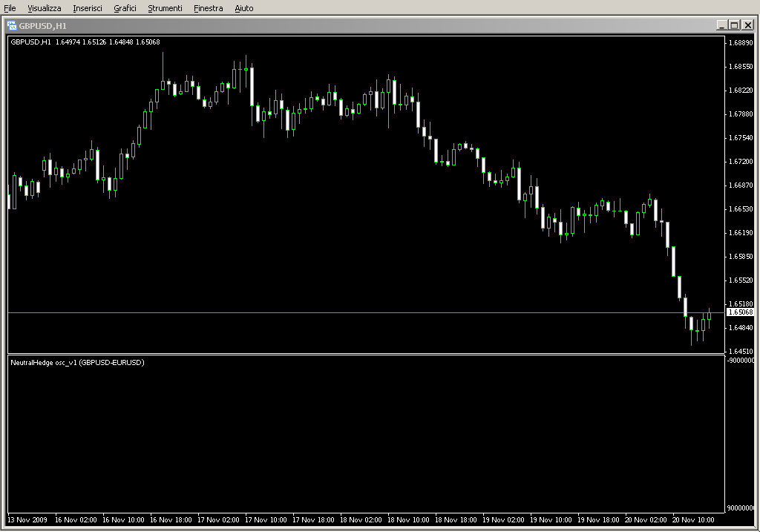Click the 1.68220 price scale label
The height and width of the screenshot is (532, 760).
click(x=741, y=90)
